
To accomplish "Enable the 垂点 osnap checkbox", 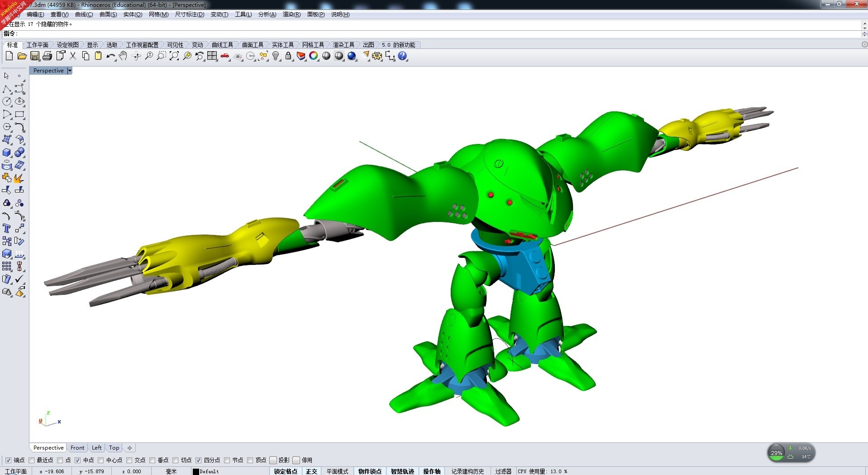I will (x=152, y=460).
